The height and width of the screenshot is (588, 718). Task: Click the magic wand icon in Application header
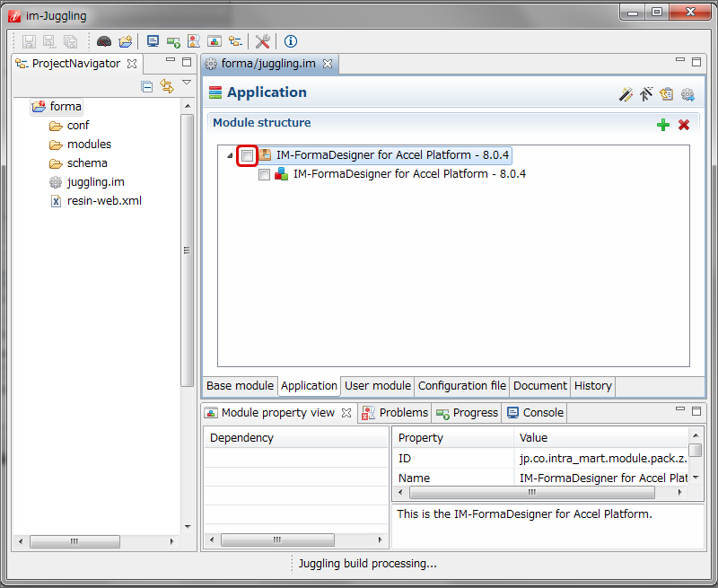(626, 94)
